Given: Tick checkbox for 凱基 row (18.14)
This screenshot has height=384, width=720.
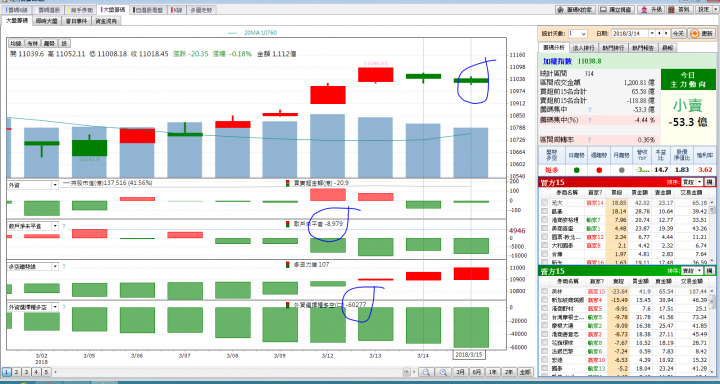Looking at the screenshot, I should coord(545,211).
